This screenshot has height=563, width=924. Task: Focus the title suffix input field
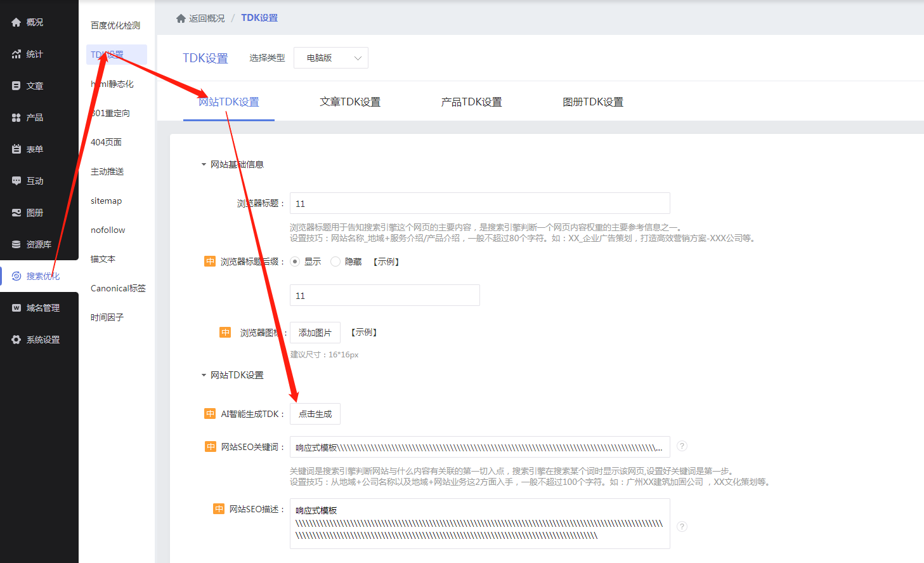point(385,295)
